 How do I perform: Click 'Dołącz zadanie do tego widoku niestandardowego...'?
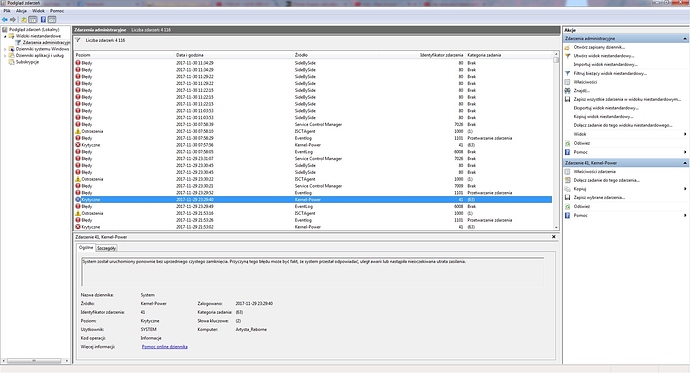click(x=623, y=125)
